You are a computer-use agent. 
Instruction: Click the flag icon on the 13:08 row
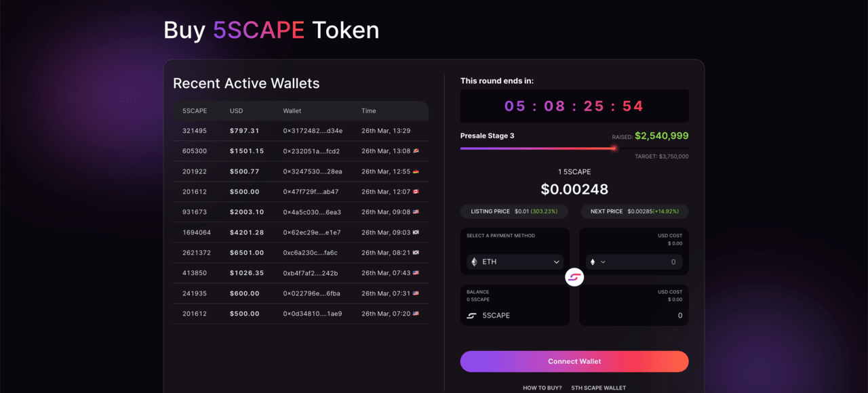(416, 151)
